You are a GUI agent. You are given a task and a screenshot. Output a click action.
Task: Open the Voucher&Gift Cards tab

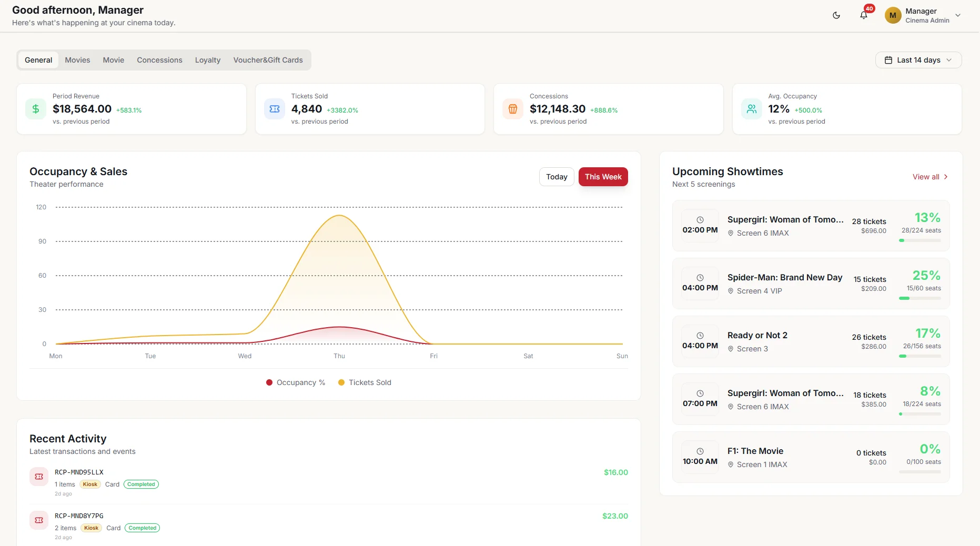268,60
